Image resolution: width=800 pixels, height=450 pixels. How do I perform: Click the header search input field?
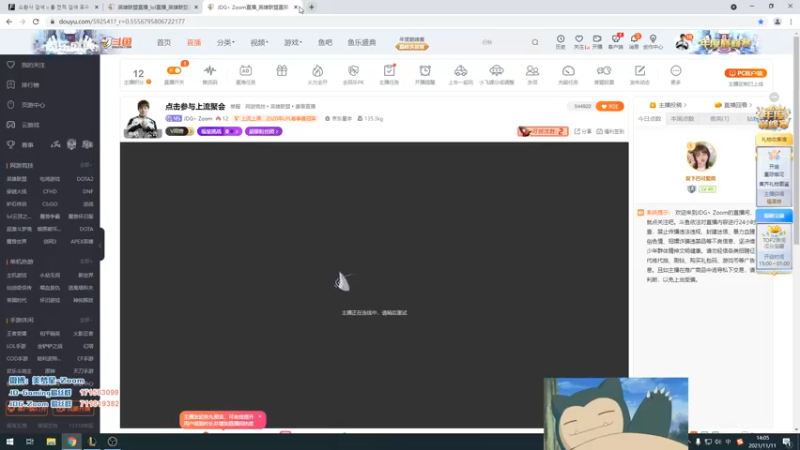503,42
